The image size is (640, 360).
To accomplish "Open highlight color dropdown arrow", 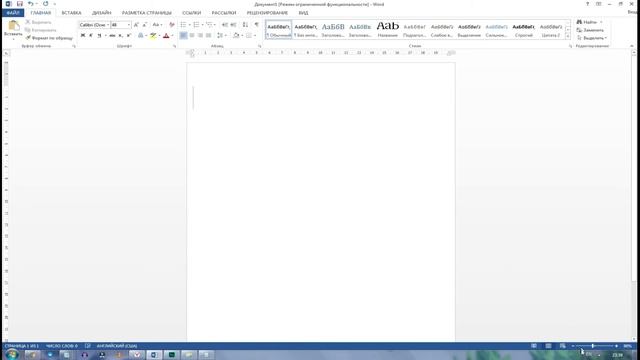I will tap(159, 36).
